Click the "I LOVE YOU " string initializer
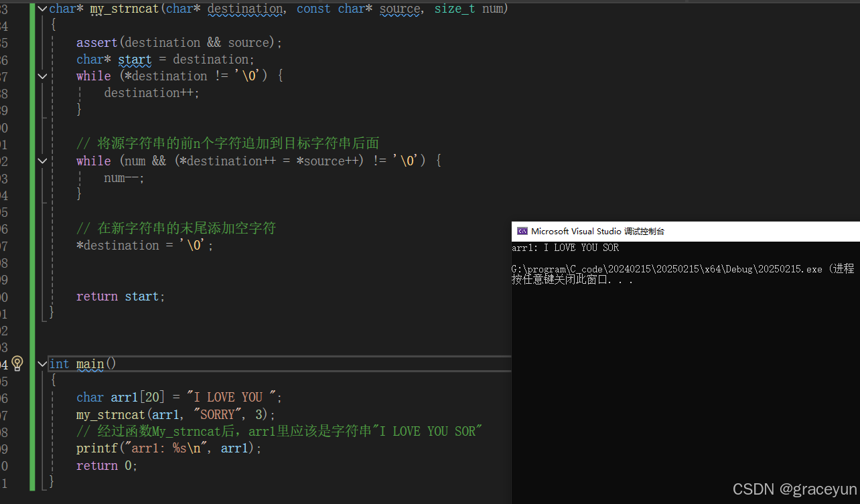 pyautogui.click(x=231, y=398)
